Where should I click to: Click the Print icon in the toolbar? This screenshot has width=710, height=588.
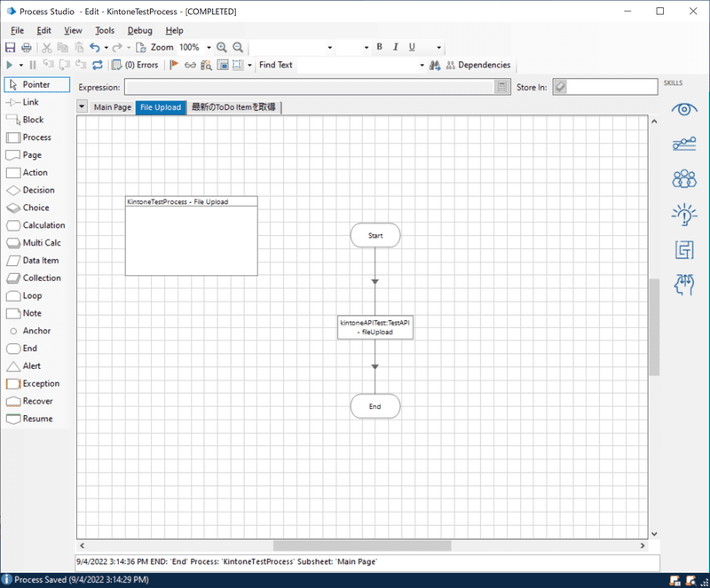click(27, 47)
